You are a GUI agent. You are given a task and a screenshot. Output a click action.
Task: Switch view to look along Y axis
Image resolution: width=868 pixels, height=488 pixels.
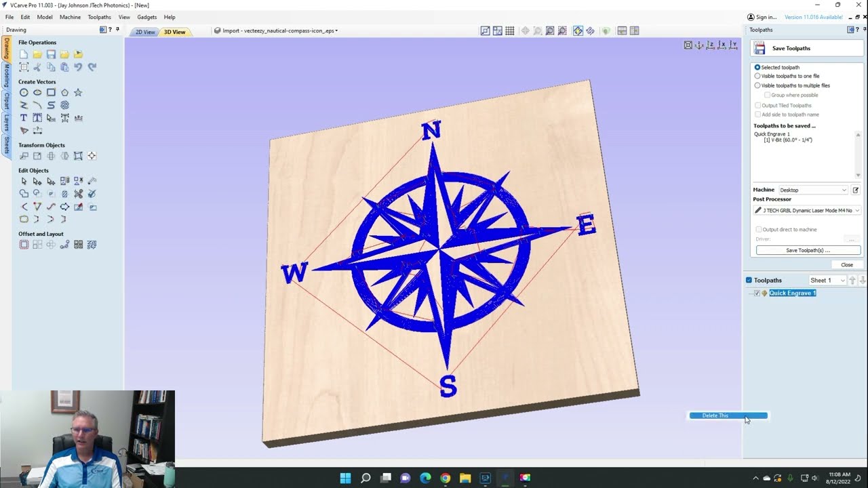point(733,45)
